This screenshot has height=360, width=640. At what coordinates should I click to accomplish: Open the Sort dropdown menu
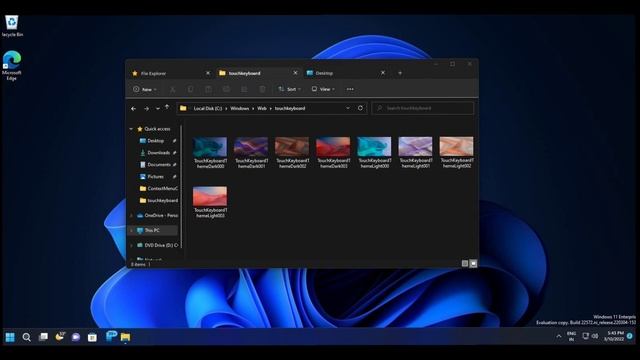(x=289, y=89)
